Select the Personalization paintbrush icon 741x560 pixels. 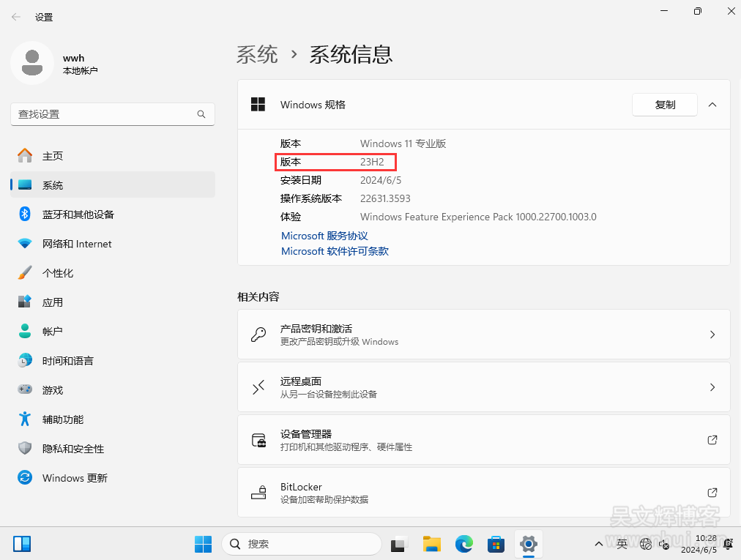(25, 273)
